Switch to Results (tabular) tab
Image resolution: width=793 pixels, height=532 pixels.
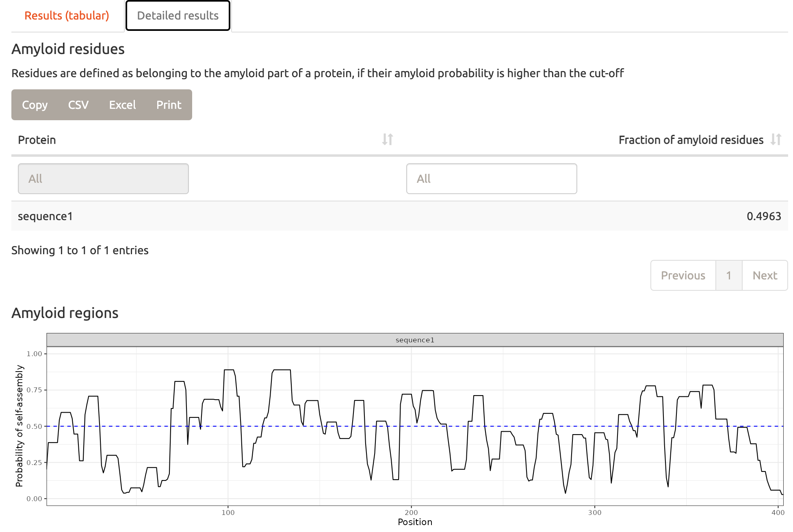point(67,15)
